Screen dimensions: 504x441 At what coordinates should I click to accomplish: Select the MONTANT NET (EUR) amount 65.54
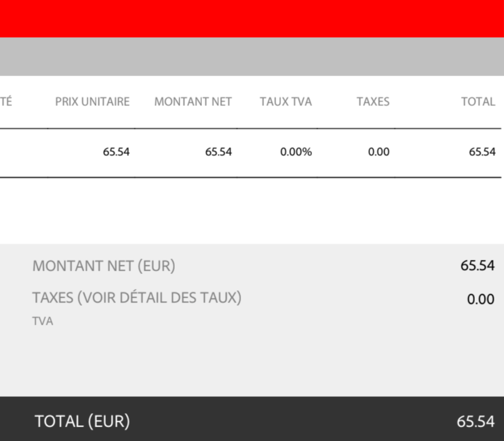tap(477, 266)
